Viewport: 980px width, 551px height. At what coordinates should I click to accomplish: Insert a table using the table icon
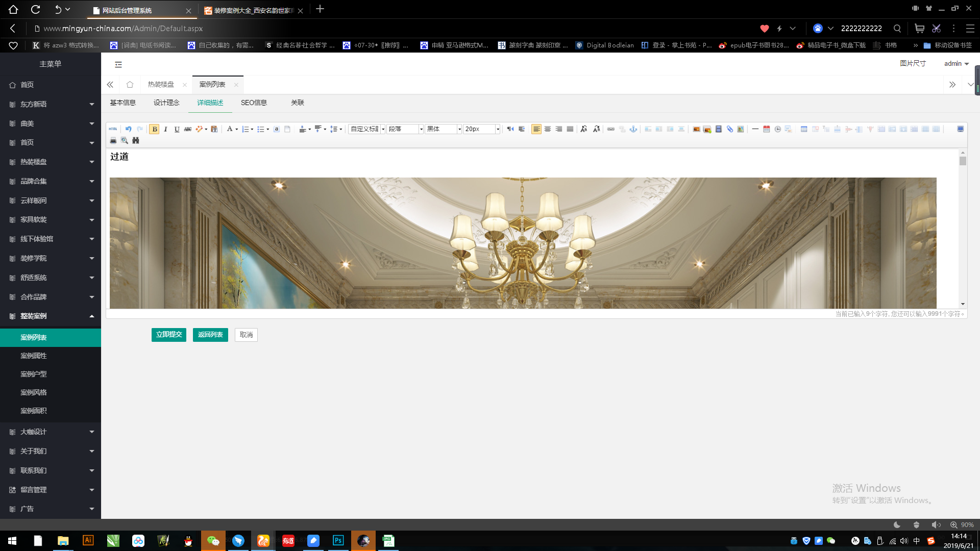click(804, 129)
